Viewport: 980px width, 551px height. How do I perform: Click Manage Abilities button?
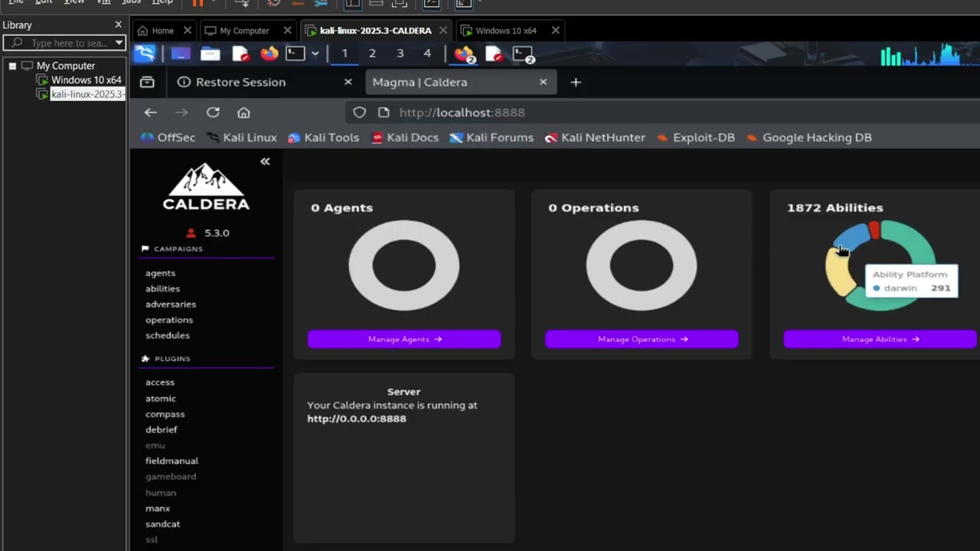point(880,339)
